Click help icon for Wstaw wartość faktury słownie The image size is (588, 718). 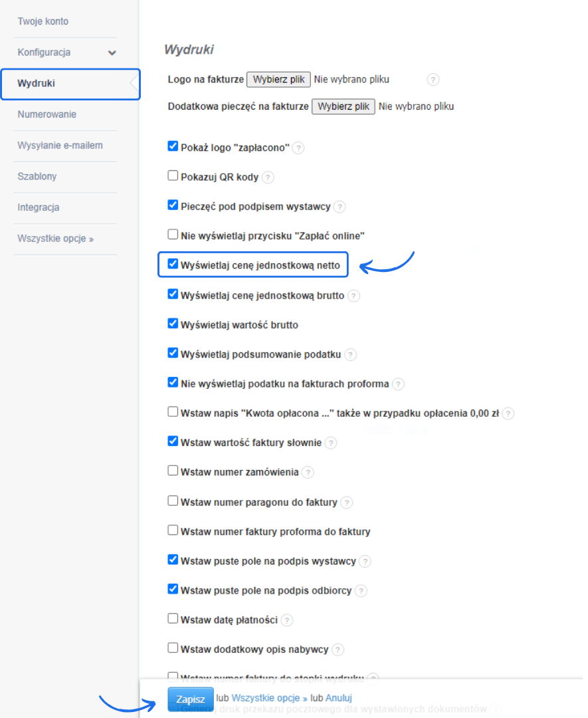pyautogui.click(x=331, y=443)
